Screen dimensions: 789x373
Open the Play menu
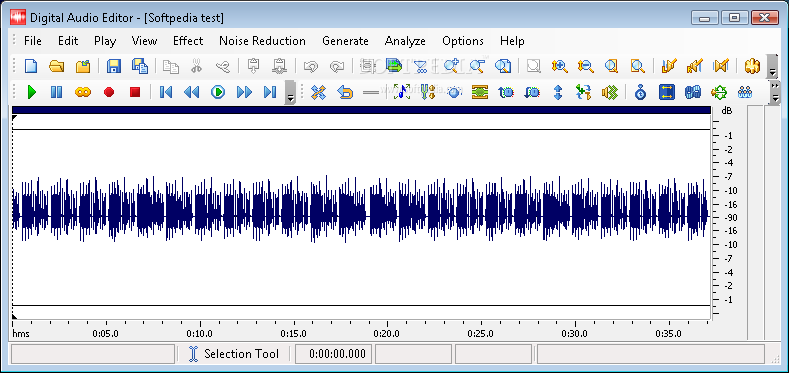coord(105,41)
